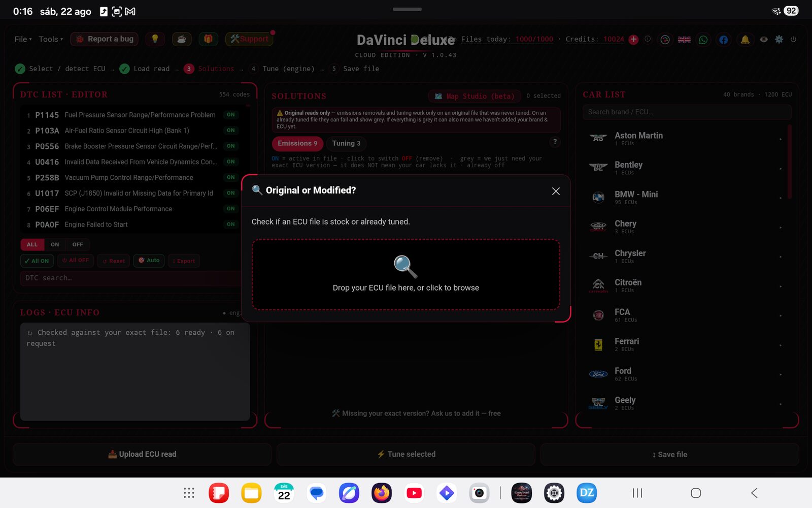Viewport: 812px width, 508px height.
Task: Toggle ON switch for U1017 code
Action: click(231, 193)
